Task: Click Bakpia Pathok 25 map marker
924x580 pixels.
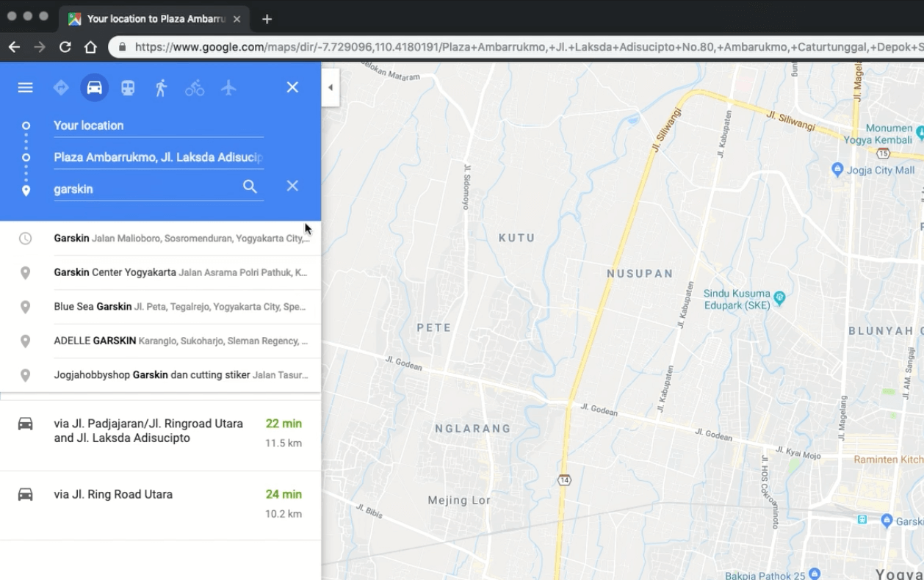Action: [x=815, y=575]
